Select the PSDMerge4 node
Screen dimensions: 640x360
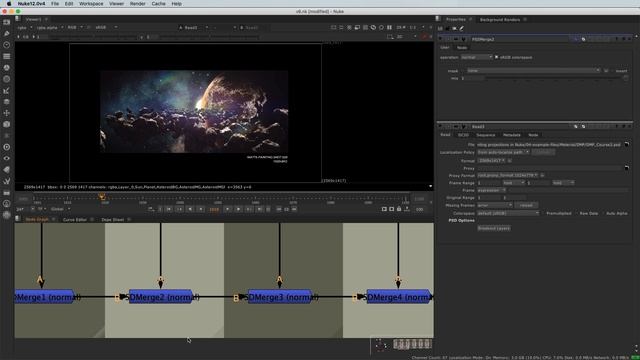point(399,297)
